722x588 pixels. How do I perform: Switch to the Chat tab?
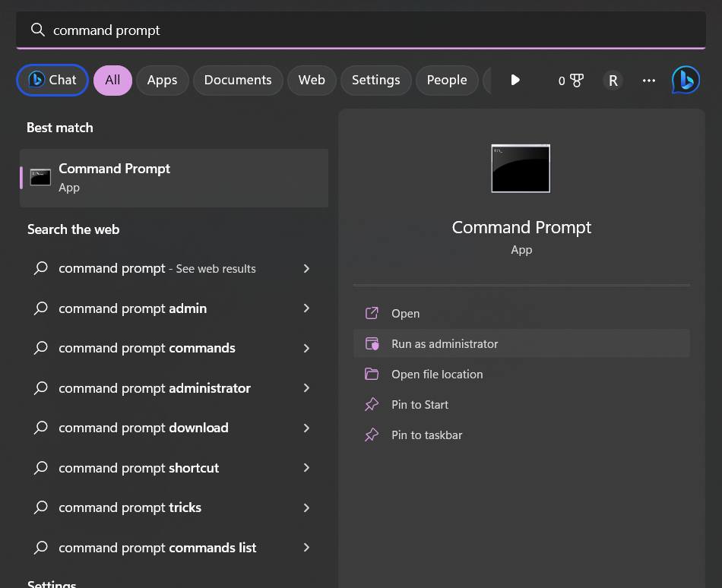click(x=52, y=80)
